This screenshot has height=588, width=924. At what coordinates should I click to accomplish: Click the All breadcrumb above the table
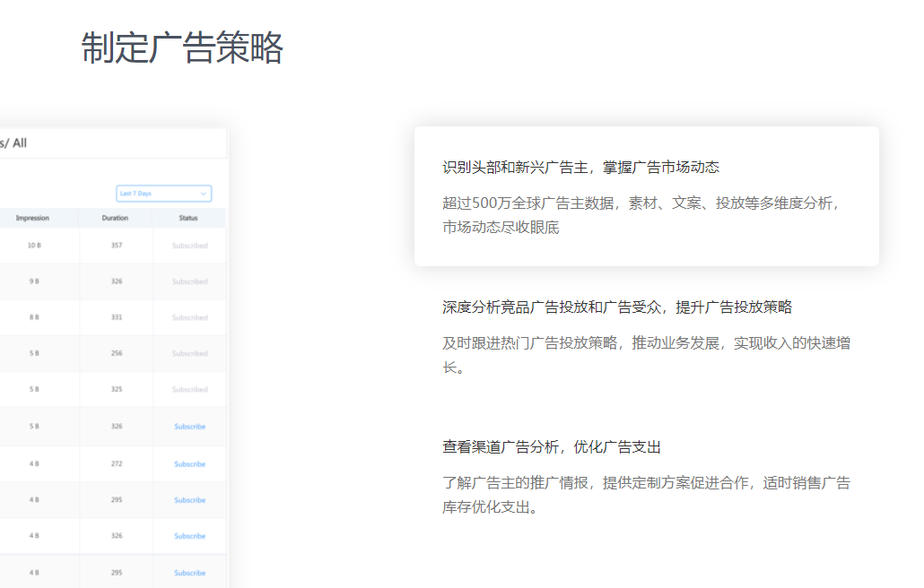click(19, 143)
